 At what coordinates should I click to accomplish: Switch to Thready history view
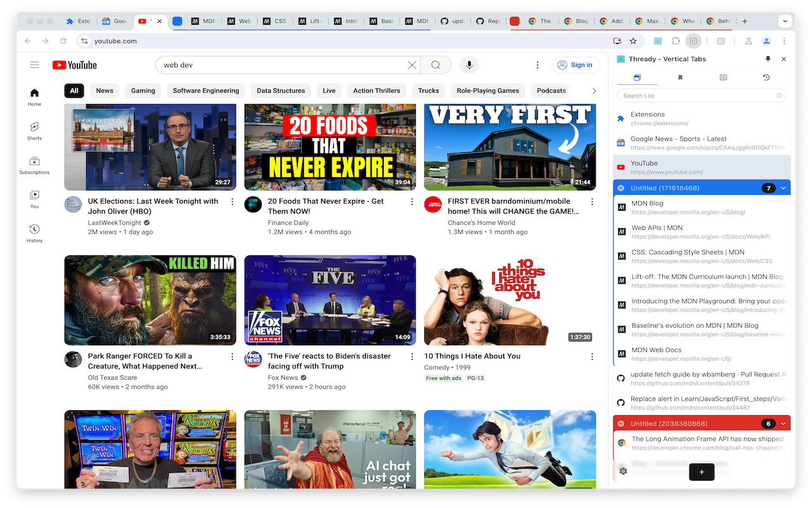[766, 77]
